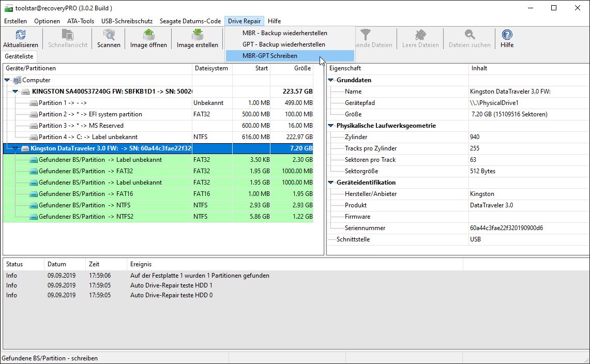Switch to the Geräteliste tab
Image resolution: width=590 pixels, height=364 pixels.
19,56
